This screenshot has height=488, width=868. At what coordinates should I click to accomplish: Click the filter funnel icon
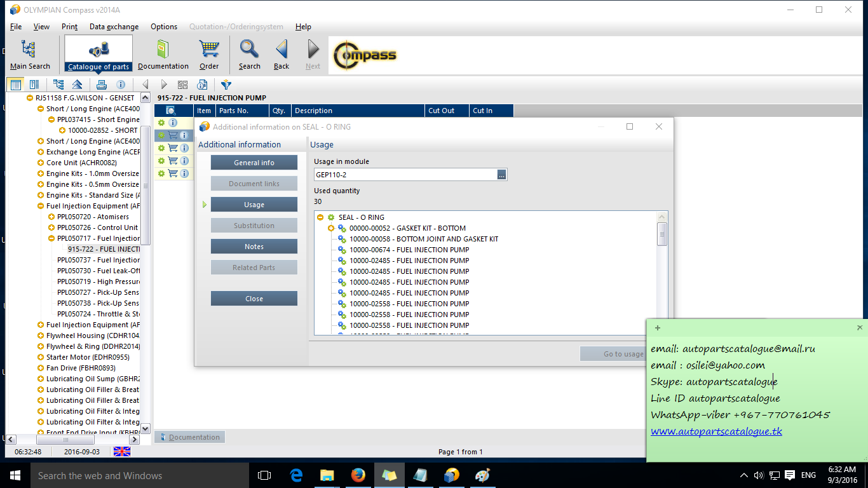point(226,85)
